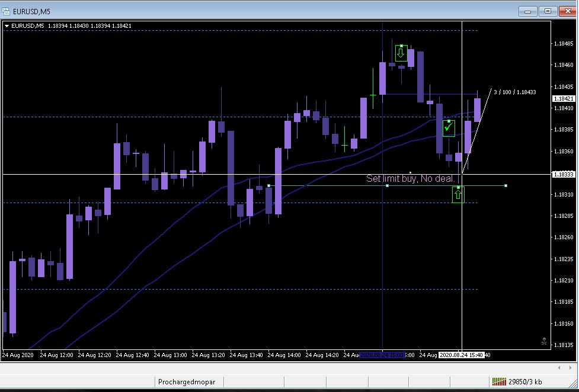Click the 24 Aug 13:20 time axis label
The width and height of the screenshot is (579, 392).
tap(208, 355)
